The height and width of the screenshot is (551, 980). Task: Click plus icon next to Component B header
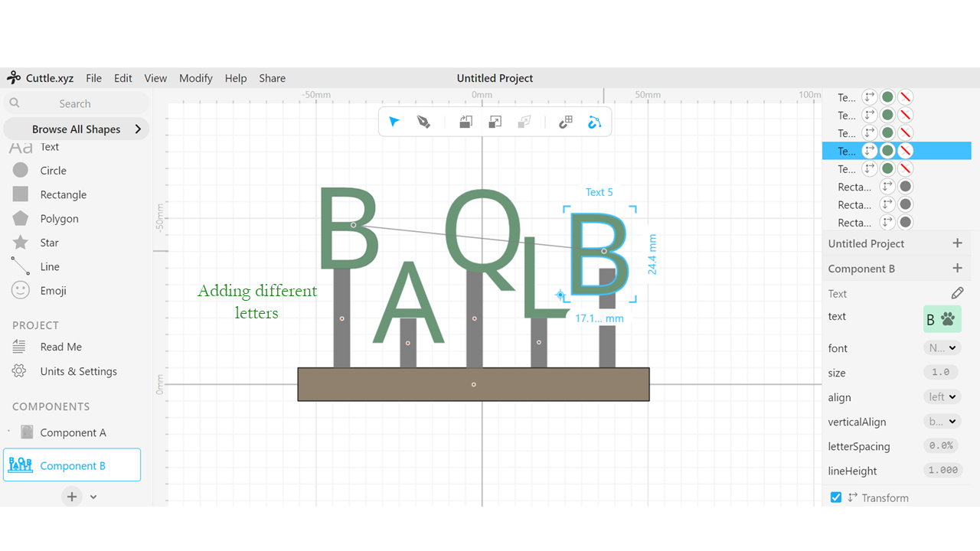tap(957, 269)
